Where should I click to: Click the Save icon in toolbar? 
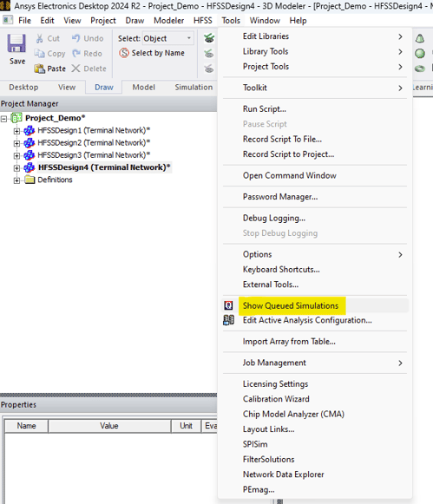(16, 43)
